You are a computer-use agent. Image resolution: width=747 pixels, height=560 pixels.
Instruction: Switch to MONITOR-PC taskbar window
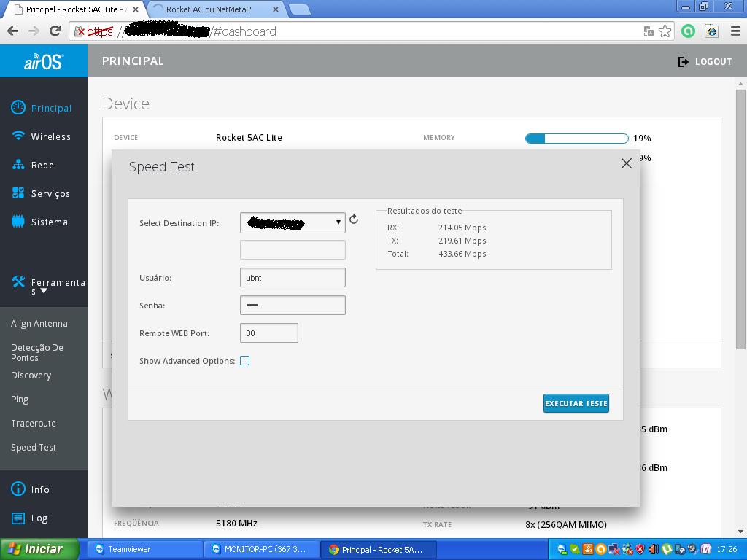point(262,549)
